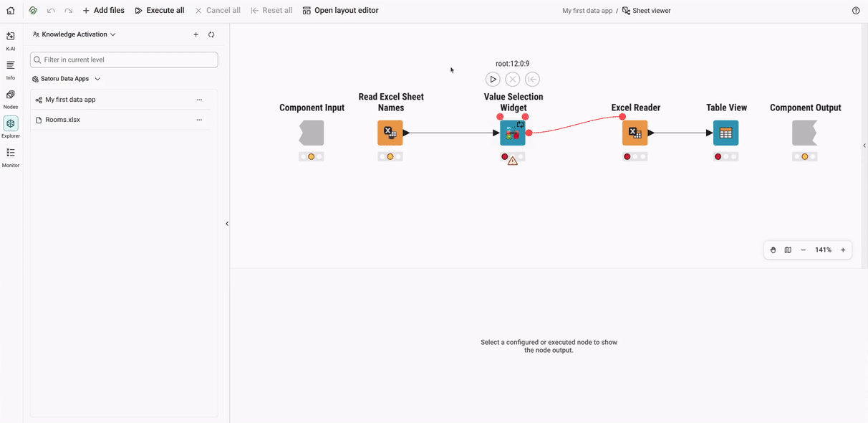This screenshot has width=868, height=423.
Task: Open the 141% zoom level menu
Action: (823, 250)
